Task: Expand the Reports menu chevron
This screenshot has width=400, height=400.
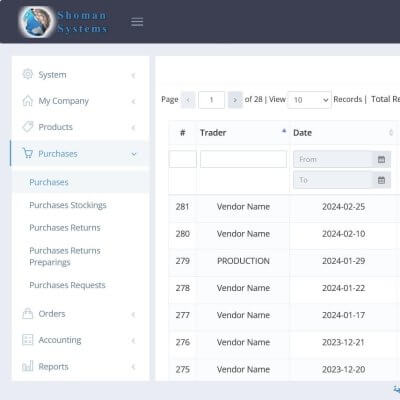Action: point(133,367)
